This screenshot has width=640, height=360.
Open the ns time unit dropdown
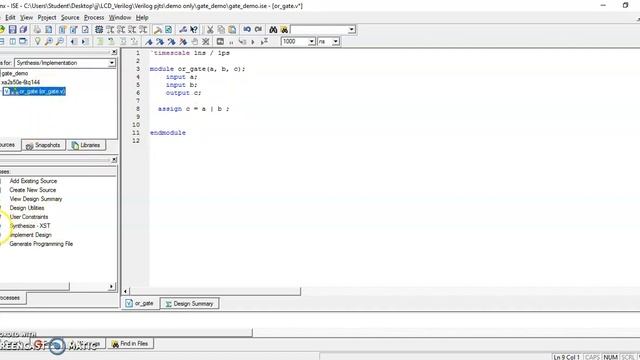pyautogui.click(x=336, y=42)
